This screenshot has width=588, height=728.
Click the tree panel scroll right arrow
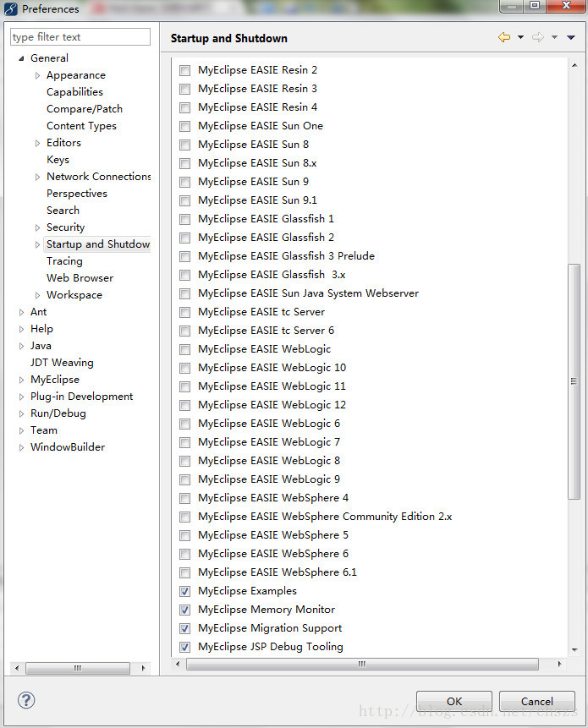coord(143,668)
